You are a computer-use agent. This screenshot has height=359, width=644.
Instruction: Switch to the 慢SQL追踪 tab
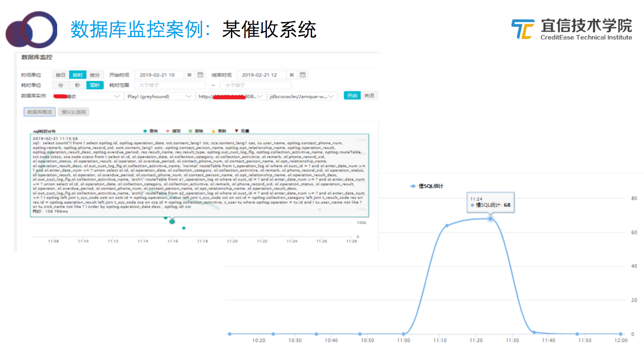[x=74, y=112]
